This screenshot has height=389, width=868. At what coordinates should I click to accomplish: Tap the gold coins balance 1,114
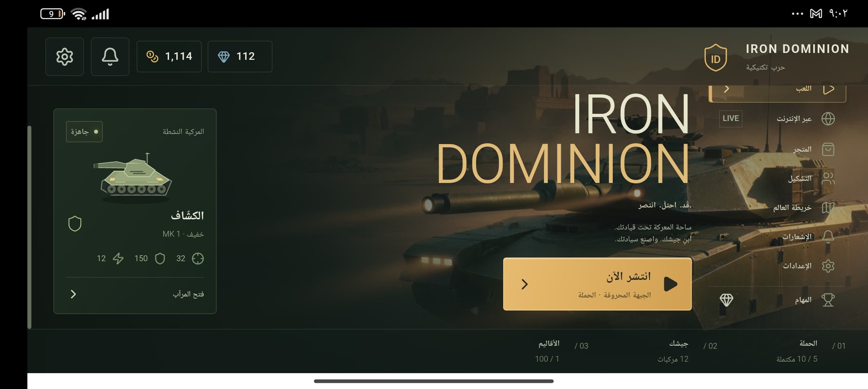point(169,57)
